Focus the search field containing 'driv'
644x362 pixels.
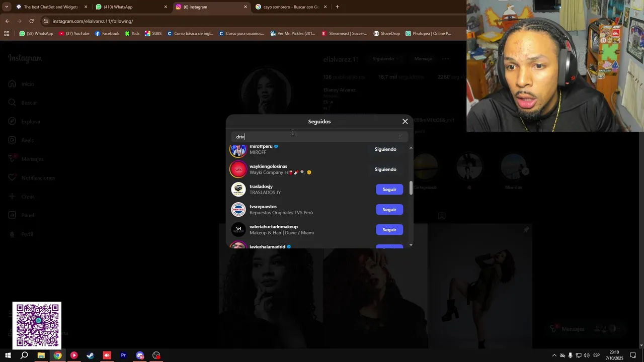(319, 137)
